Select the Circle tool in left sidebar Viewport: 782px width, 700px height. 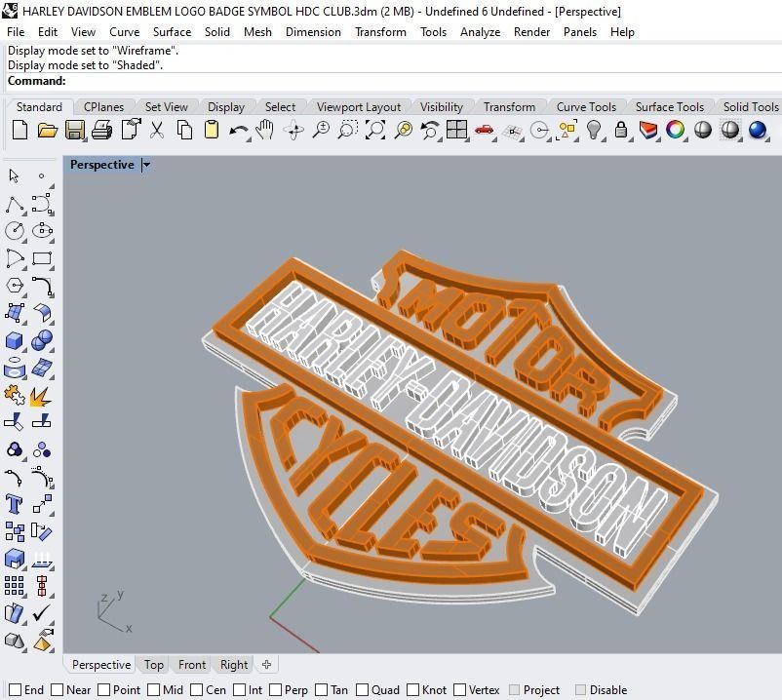click(x=15, y=231)
